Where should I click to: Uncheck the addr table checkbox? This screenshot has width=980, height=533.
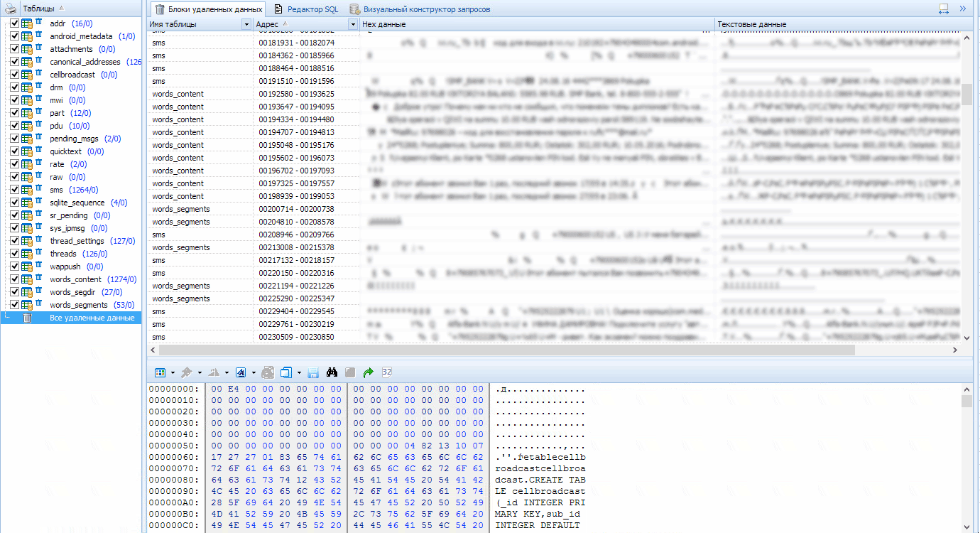(x=14, y=23)
